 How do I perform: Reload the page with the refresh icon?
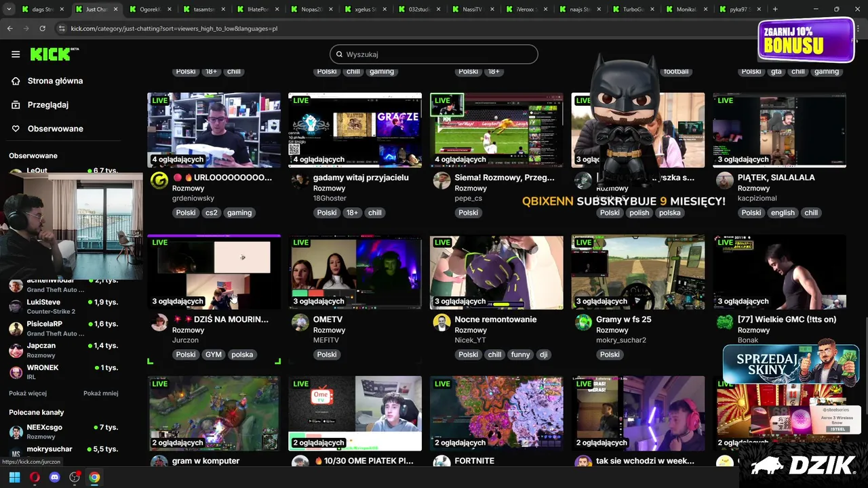pos(42,28)
